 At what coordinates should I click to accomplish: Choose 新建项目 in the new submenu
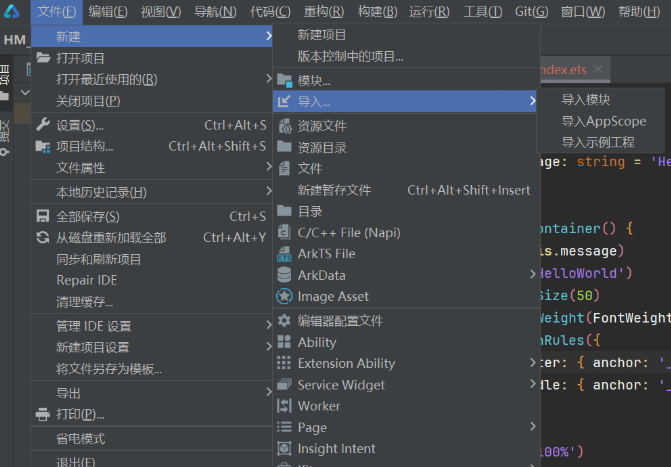[406, 35]
